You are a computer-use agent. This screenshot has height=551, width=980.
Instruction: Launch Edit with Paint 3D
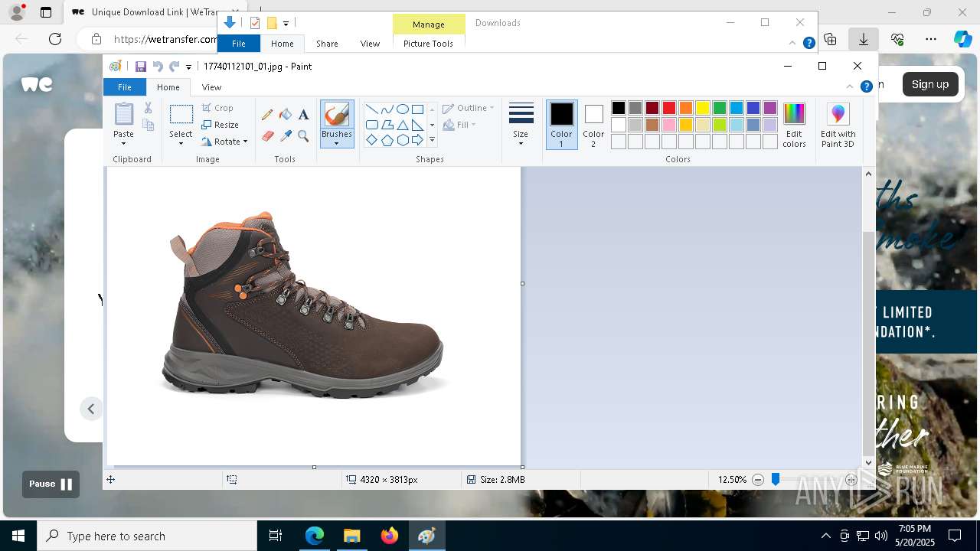pyautogui.click(x=838, y=125)
